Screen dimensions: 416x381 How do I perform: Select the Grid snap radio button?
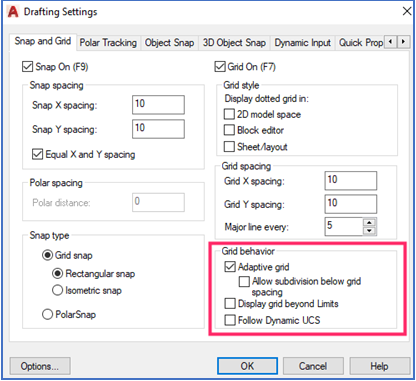point(47,255)
